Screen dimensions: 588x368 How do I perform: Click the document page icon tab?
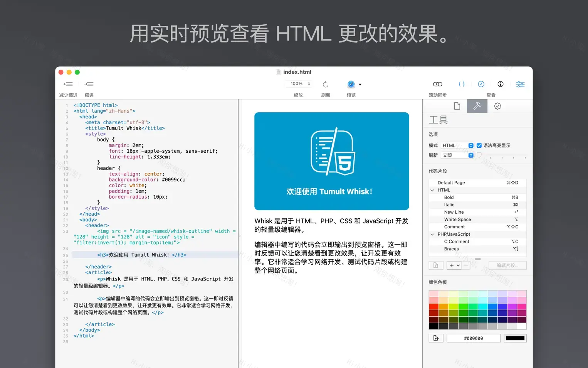pos(457,106)
